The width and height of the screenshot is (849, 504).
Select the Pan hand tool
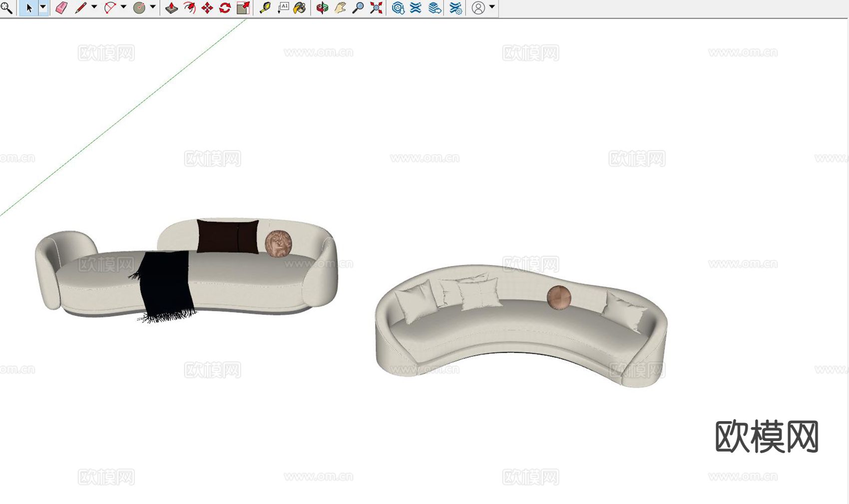[340, 7]
